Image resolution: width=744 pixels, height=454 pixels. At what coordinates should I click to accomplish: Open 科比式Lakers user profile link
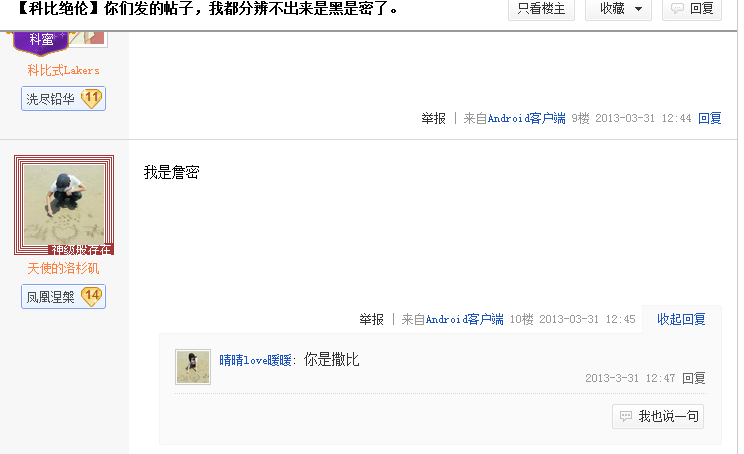click(63, 71)
